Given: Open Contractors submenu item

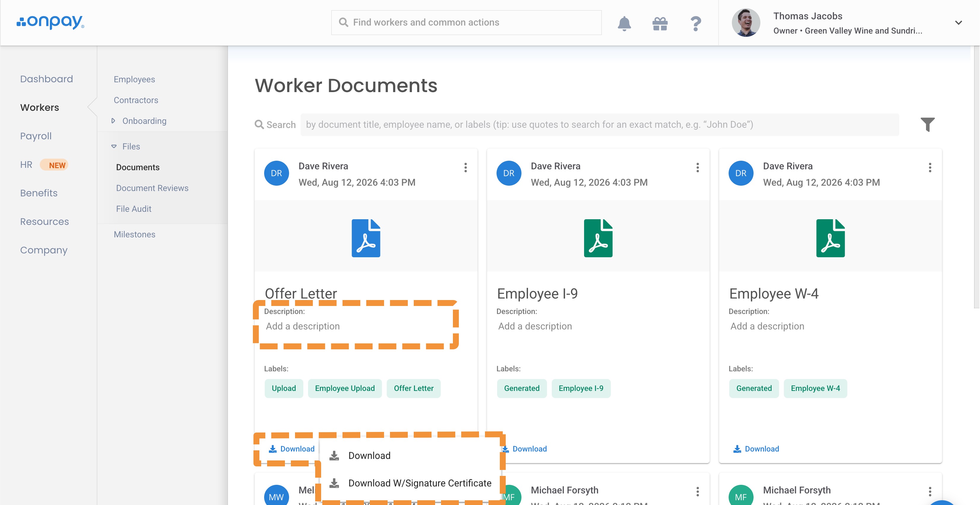Looking at the screenshot, I should pos(136,100).
